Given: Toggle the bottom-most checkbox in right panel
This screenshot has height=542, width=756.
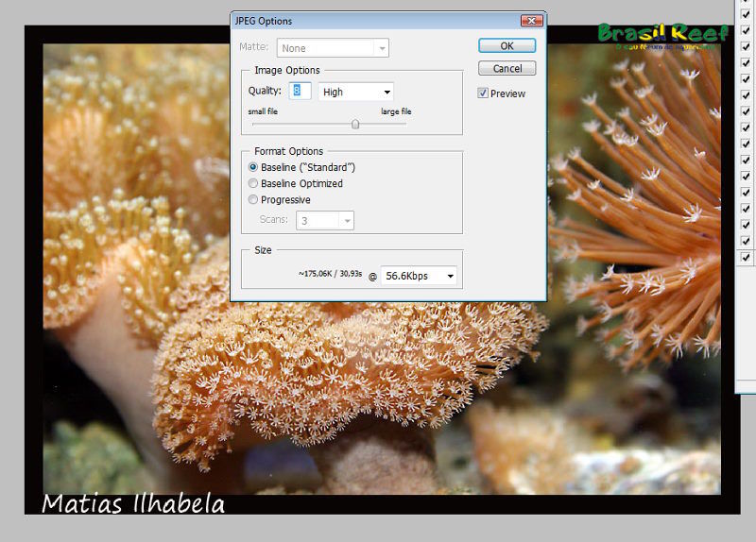Looking at the screenshot, I should click(x=746, y=257).
